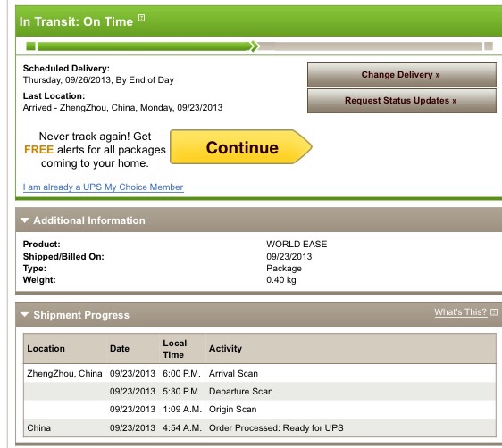Viewport: 502px width, 448px height.
Task: Click the help icon next to In Transit: On Time
Action: [x=141, y=18]
